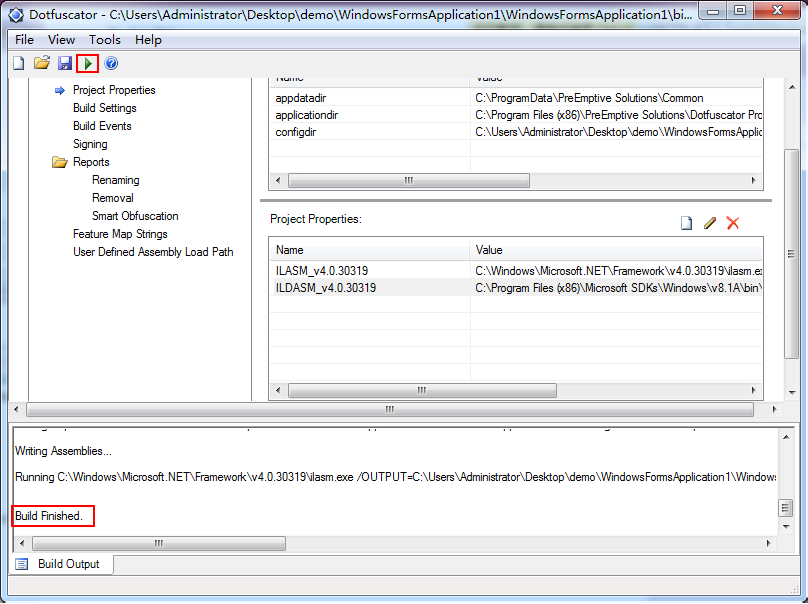Image resolution: width=808 pixels, height=604 pixels.
Task: Minimize the Dotfuscator window
Action: 713,10
